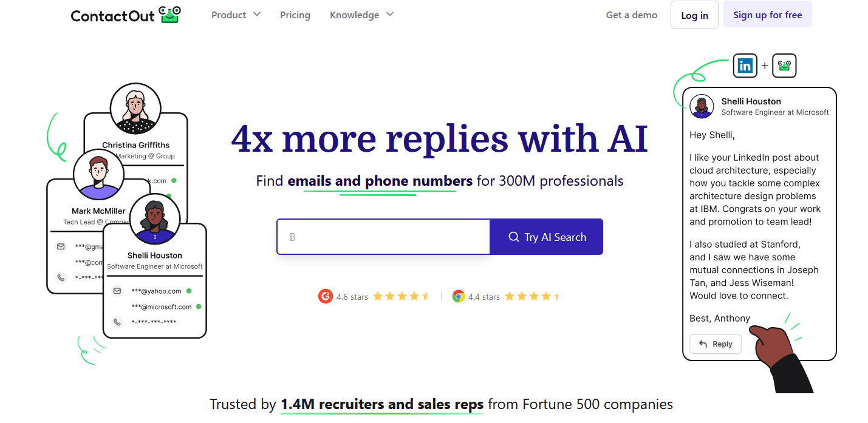This screenshot has height=423, width=868.
Task: Click the reply arrow icon inside the Reply button
Action: [x=704, y=343]
